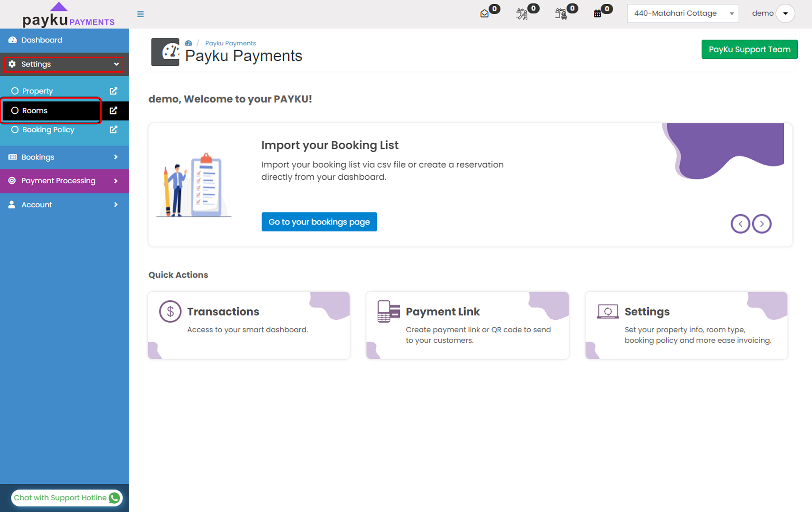
Task: Go to previous carousel slide
Action: pos(740,224)
